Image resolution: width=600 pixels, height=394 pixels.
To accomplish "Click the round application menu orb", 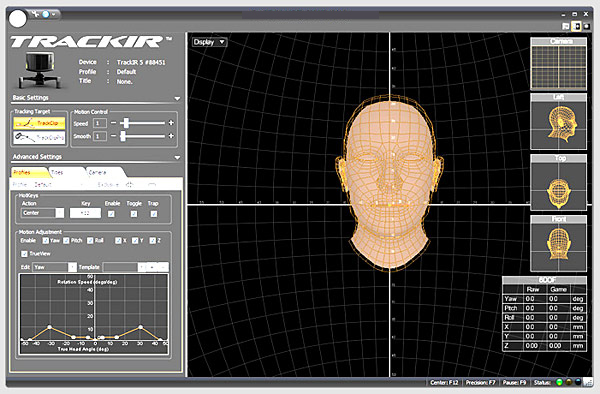I will point(18,18).
